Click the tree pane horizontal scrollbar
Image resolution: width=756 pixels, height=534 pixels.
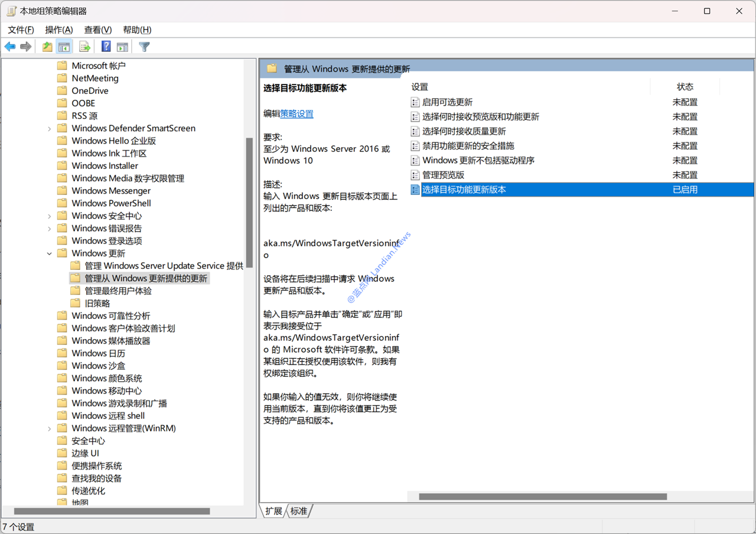pos(112,511)
